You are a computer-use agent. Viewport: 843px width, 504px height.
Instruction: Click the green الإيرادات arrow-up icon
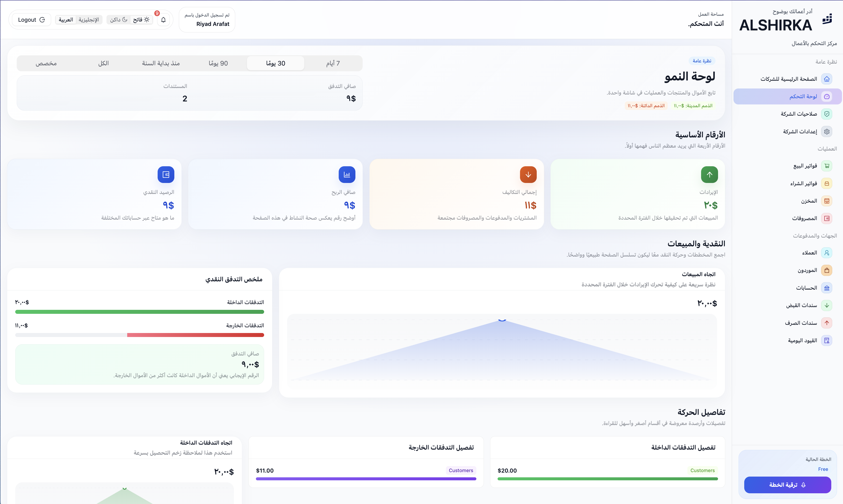coord(710,174)
